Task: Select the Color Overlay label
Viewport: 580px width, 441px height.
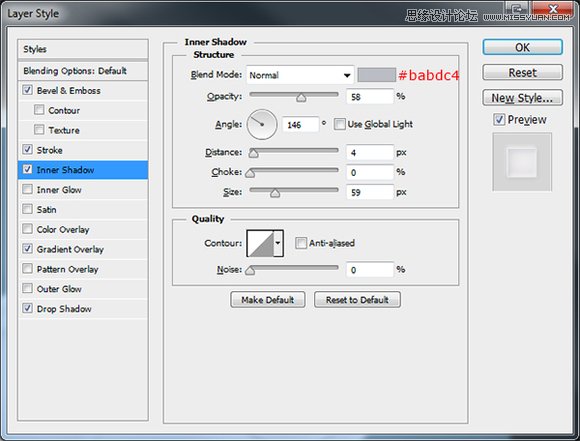Action: click(63, 230)
